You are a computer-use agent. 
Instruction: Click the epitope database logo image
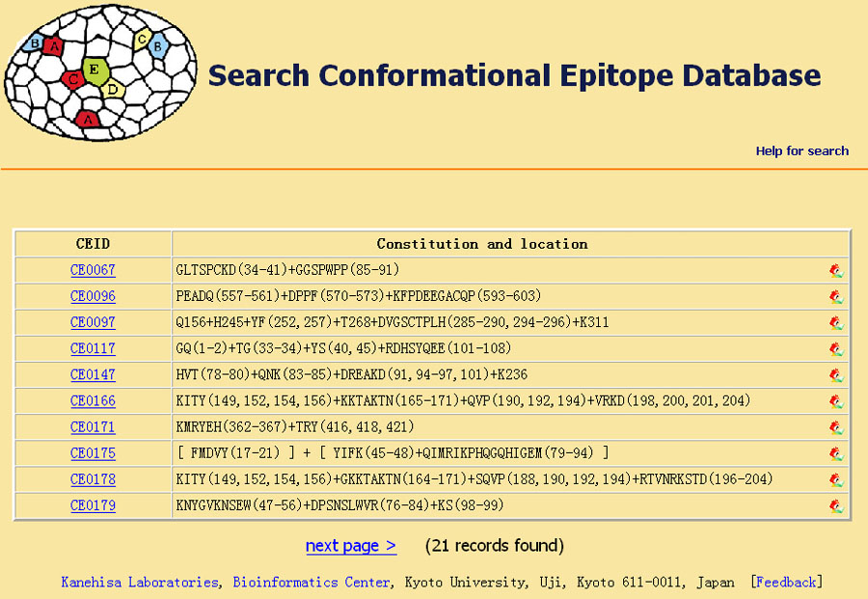pos(100,72)
